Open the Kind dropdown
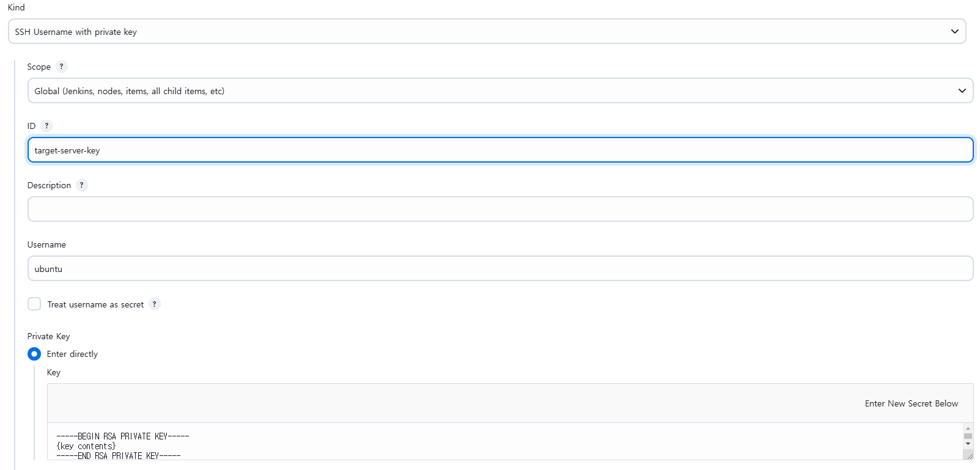The width and height of the screenshot is (980, 470). (x=487, y=31)
